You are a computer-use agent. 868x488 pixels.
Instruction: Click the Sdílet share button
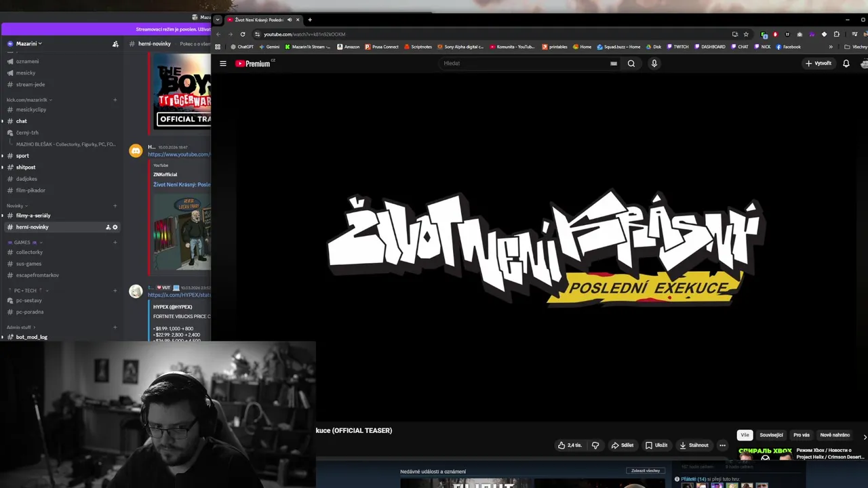point(623,445)
